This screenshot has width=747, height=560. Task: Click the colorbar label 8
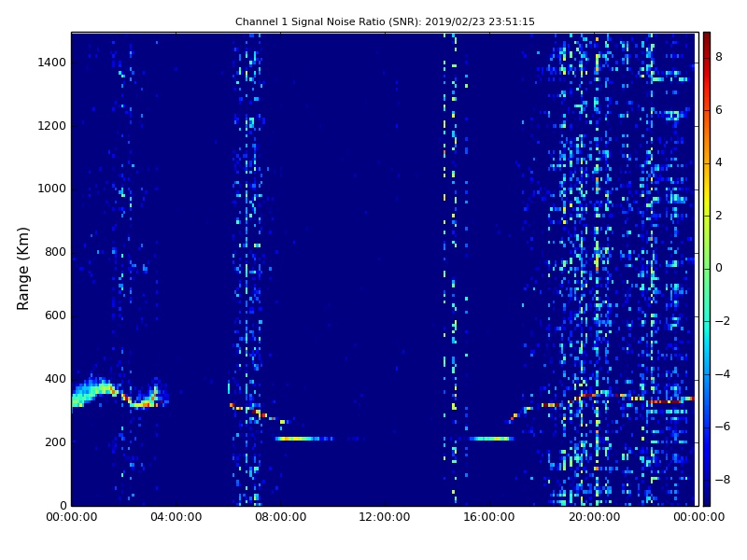click(x=719, y=57)
